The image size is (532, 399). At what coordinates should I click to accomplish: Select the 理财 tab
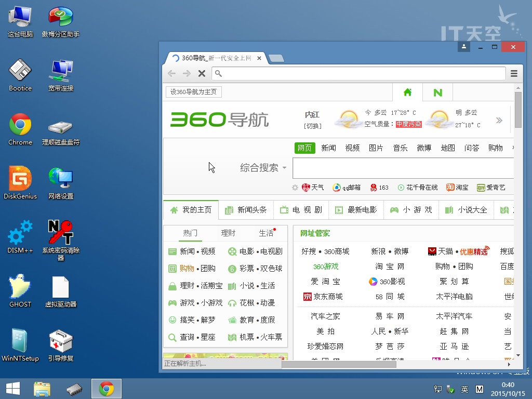[228, 233]
